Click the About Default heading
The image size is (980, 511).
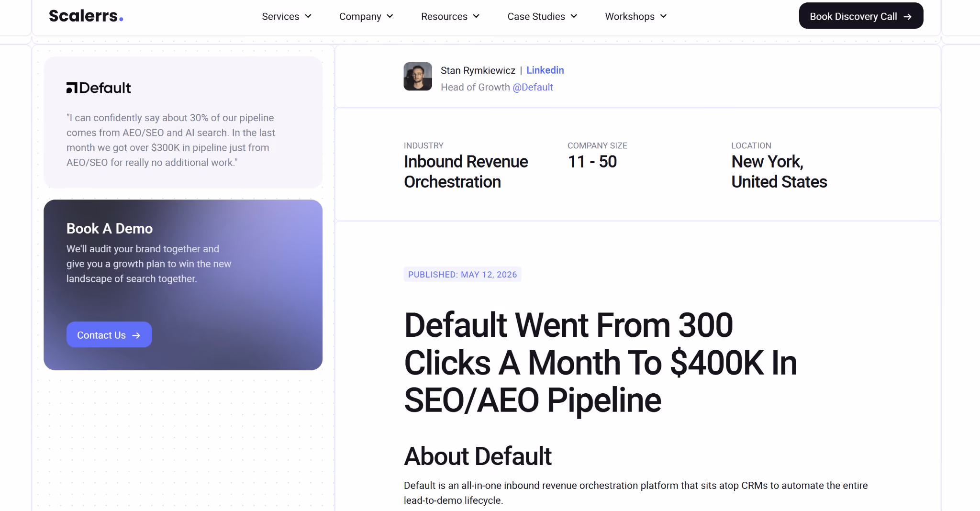tap(478, 456)
